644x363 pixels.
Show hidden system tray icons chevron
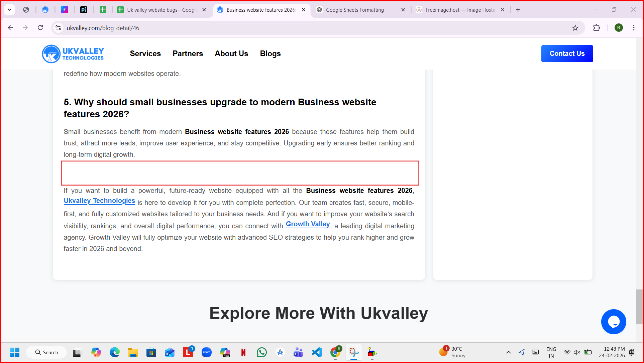point(508,352)
